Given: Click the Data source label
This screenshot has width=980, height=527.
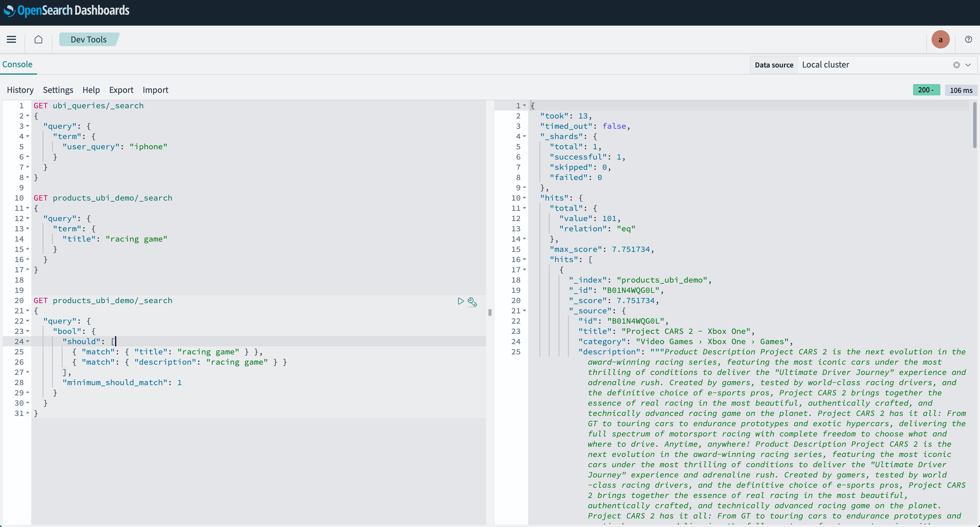Looking at the screenshot, I should point(774,65).
